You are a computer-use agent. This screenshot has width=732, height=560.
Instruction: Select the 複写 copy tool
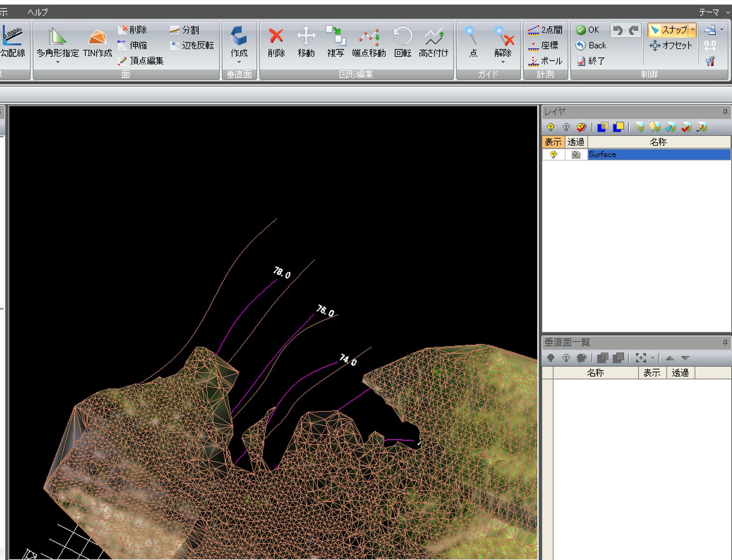(335, 42)
